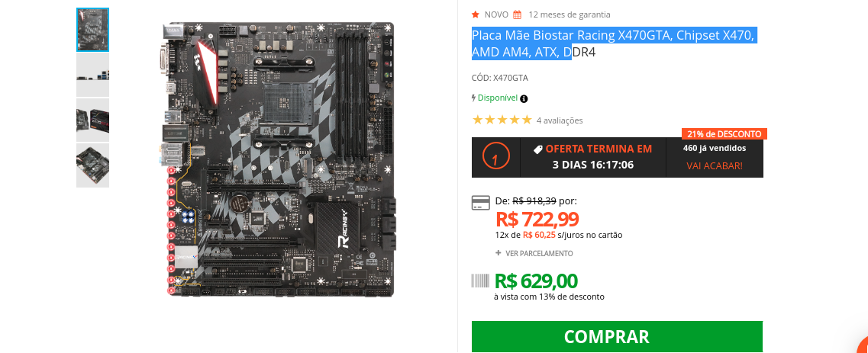868x353 pixels.
Task: Click the 21% de DESCONTO badge
Action: pos(724,133)
